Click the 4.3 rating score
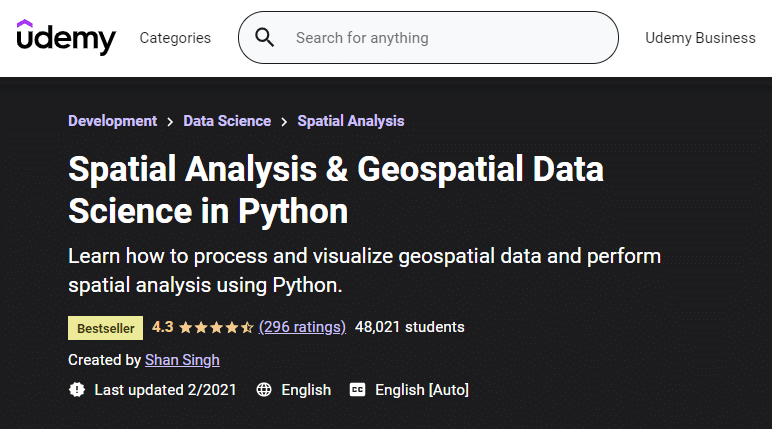This screenshot has width=772, height=429. point(162,327)
